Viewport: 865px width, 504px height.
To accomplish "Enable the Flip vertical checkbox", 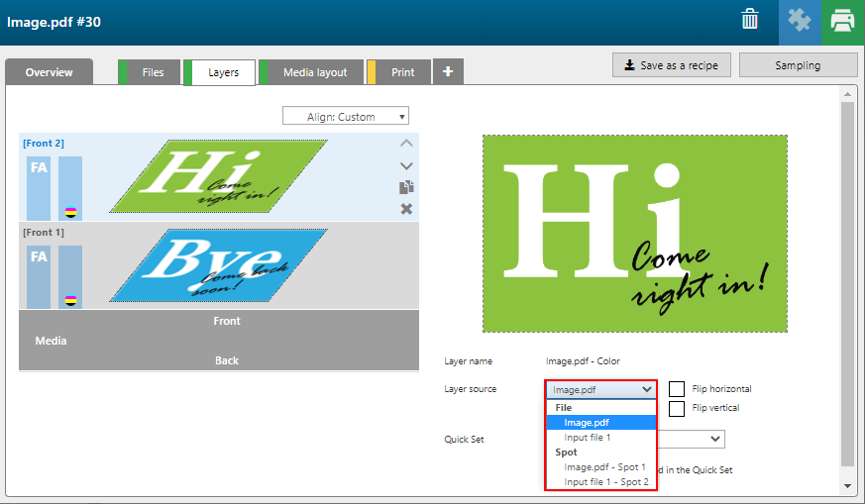I will (677, 408).
